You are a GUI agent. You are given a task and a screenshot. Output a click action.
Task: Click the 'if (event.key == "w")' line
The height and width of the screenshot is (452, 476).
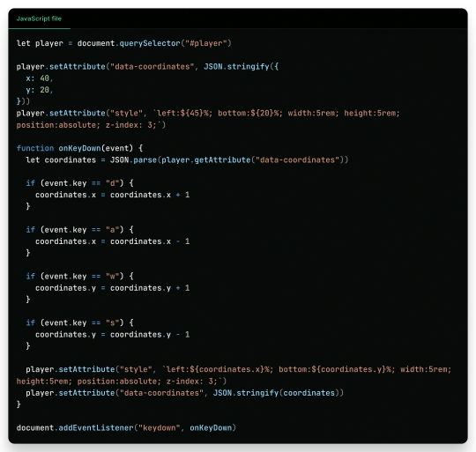79,277
